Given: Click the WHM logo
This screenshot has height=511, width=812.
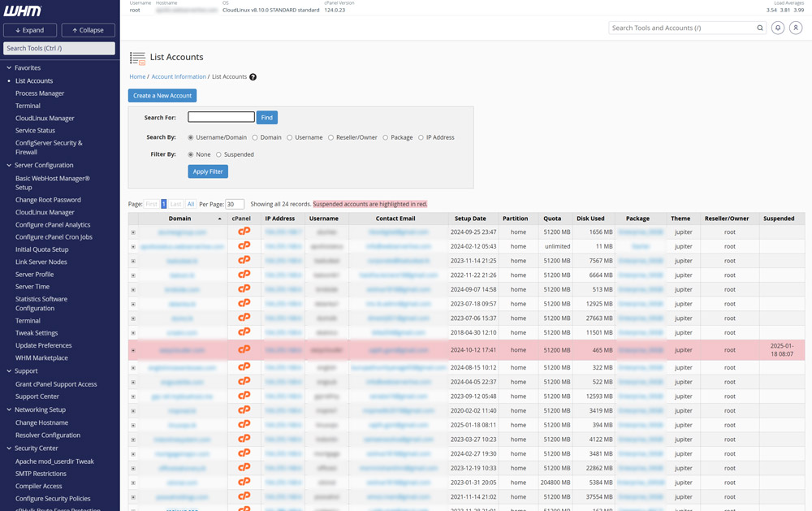Looking at the screenshot, I should pos(23,11).
